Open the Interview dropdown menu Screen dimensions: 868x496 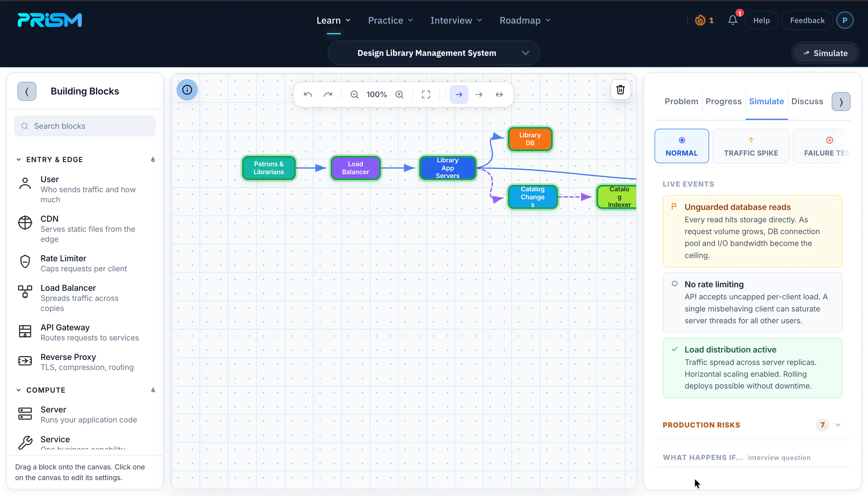point(456,20)
